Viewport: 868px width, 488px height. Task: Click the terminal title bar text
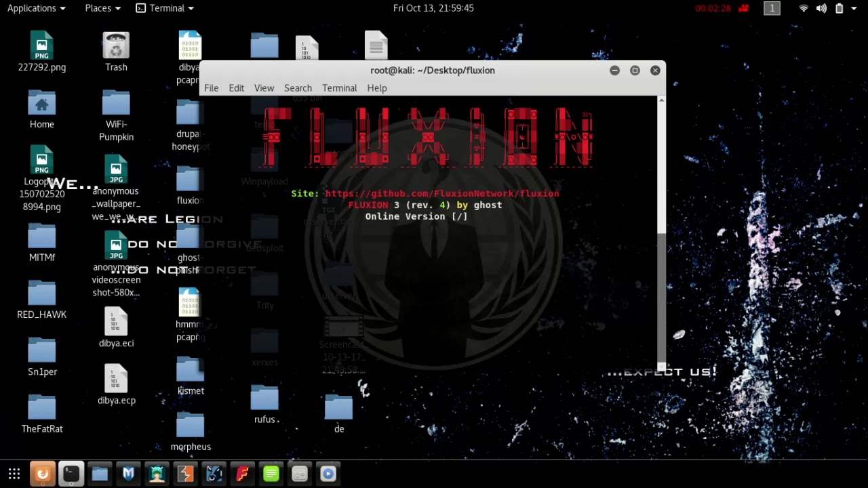[433, 70]
